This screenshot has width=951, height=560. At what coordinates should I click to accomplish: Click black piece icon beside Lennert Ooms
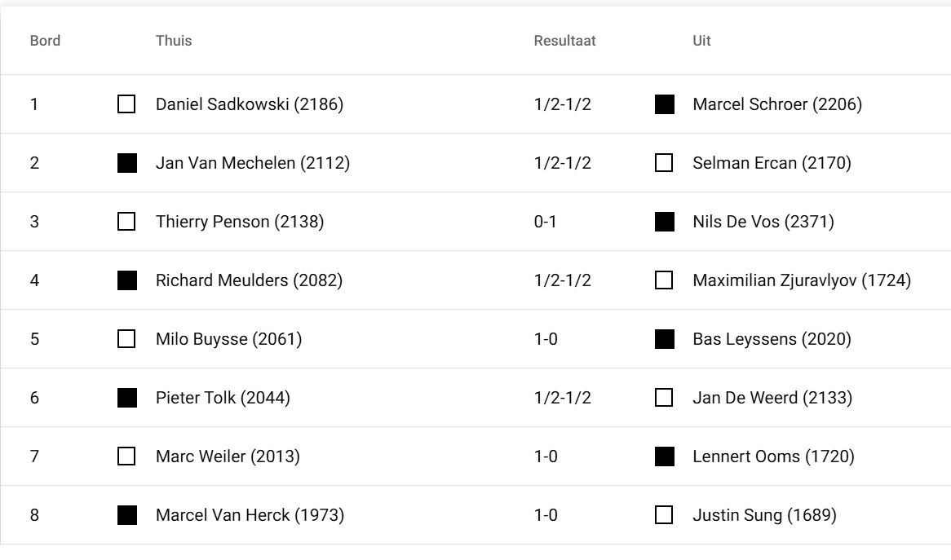(665, 456)
